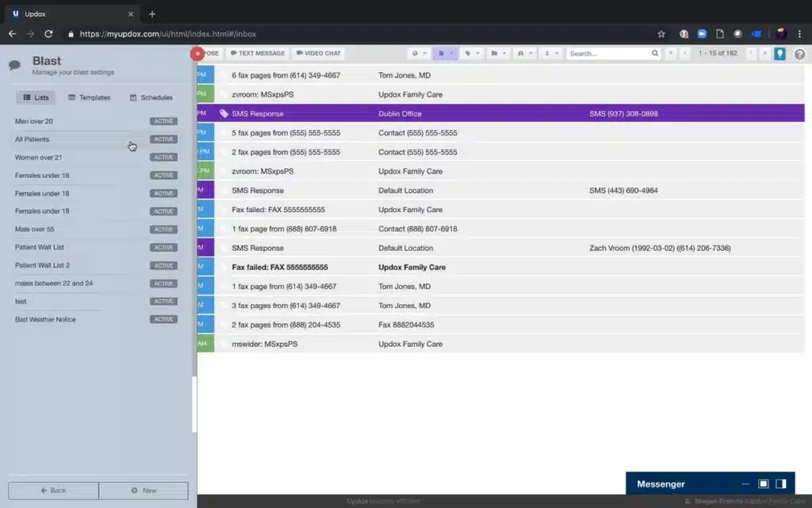Toggle ACTIVE badge for Patient Wait List 2

tap(163, 265)
